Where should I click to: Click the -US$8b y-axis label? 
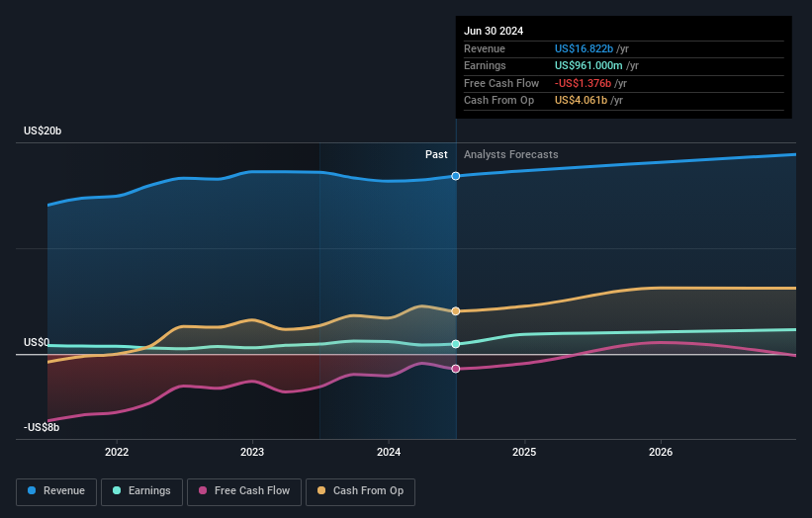click(42, 427)
